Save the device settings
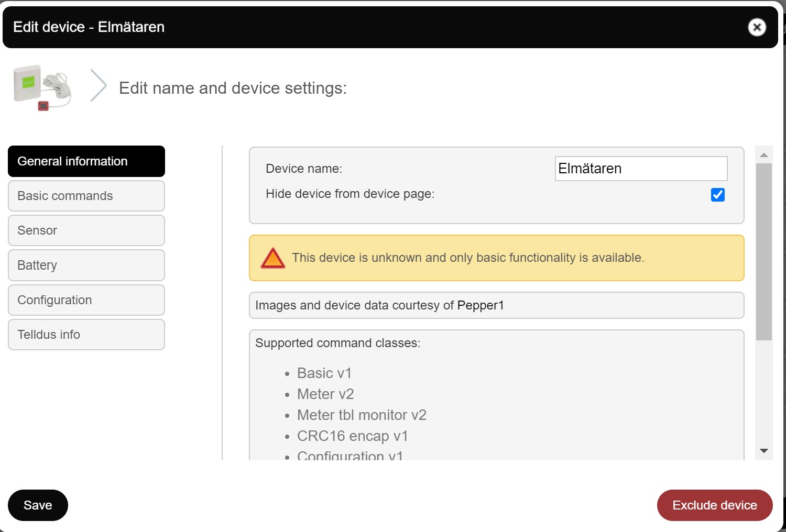 38,505
